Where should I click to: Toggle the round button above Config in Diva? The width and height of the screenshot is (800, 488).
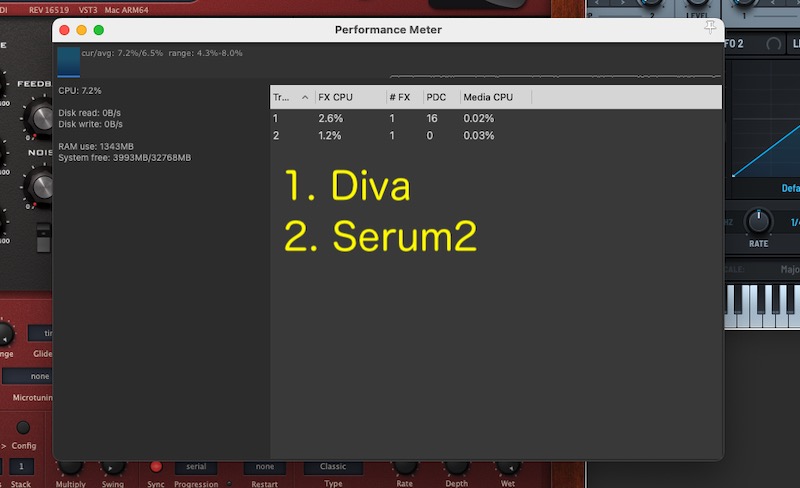[x=23, y=427]
